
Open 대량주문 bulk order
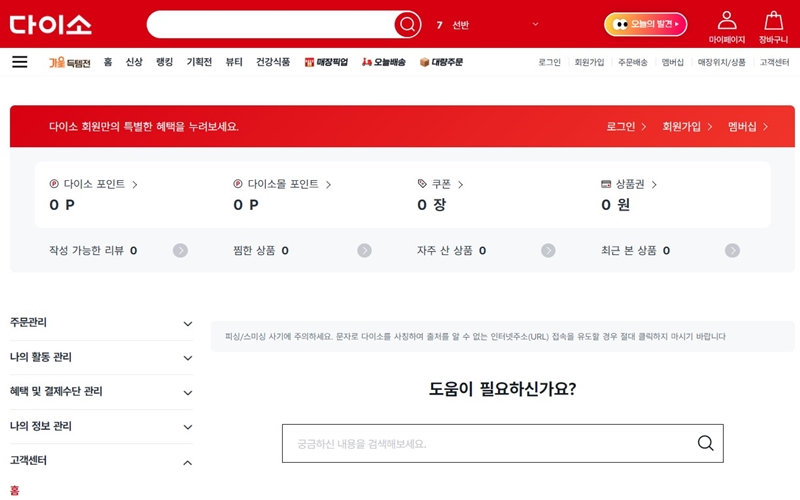[441, 62]
